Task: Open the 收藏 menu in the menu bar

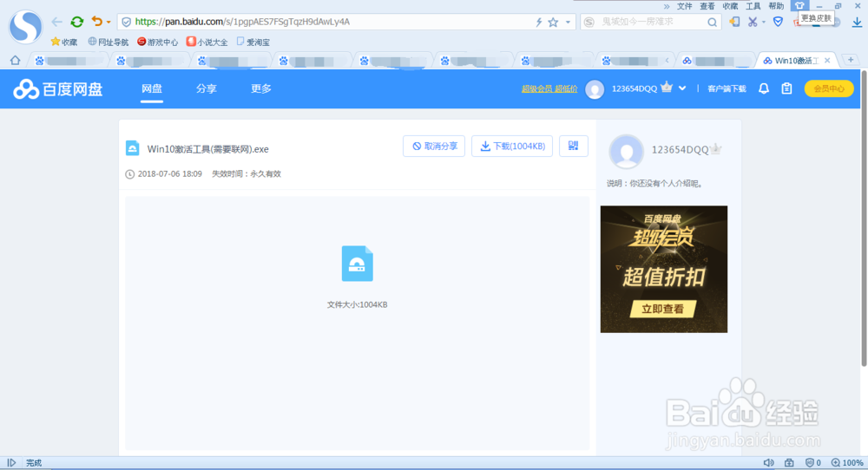Action: [730, 6]
